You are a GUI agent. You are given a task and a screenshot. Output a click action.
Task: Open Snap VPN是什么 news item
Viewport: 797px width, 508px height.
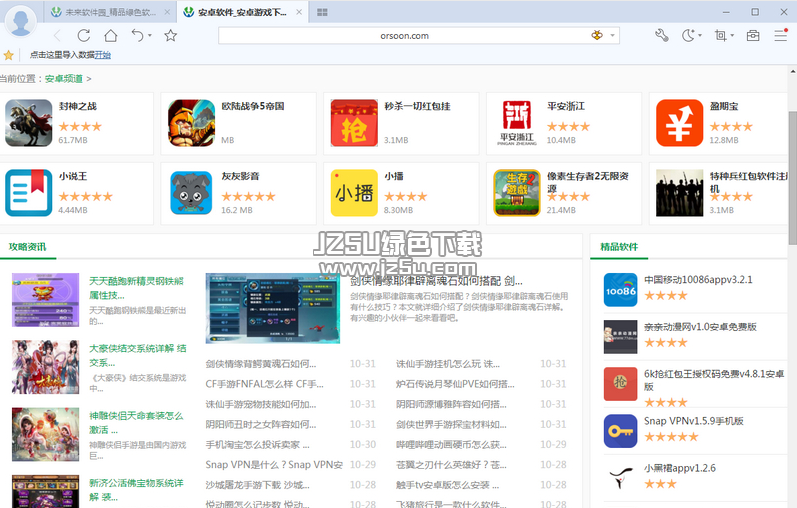274,465
